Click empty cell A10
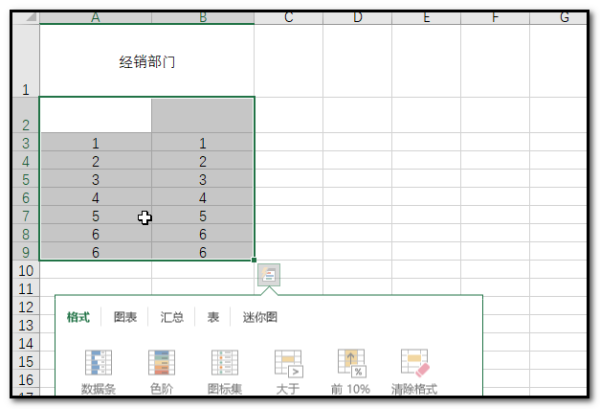This screenshot has width=600, height=409. click(96, 270)
